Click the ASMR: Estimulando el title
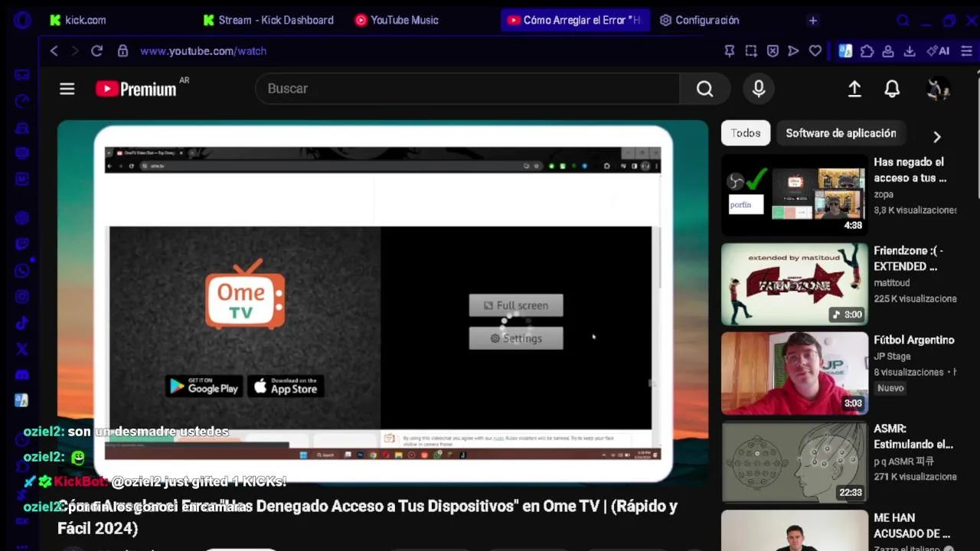 coord(913,436)
